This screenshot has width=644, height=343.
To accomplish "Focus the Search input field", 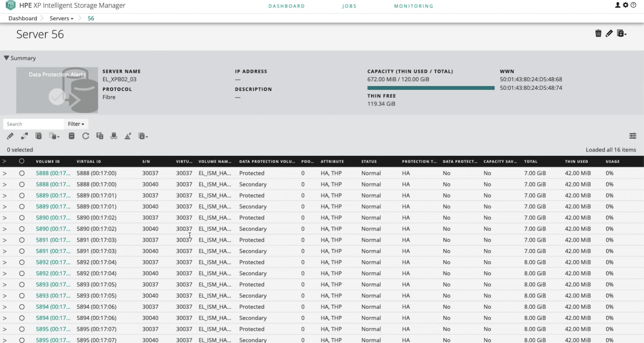I will tap(33, 124).
